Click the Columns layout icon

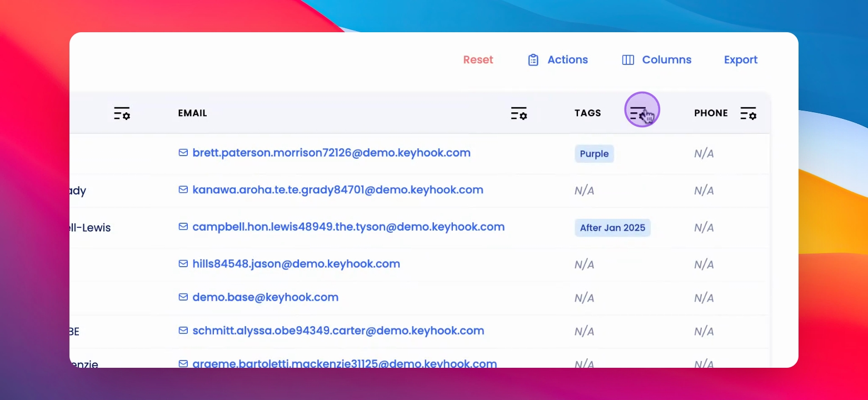(x=628, y=60)
